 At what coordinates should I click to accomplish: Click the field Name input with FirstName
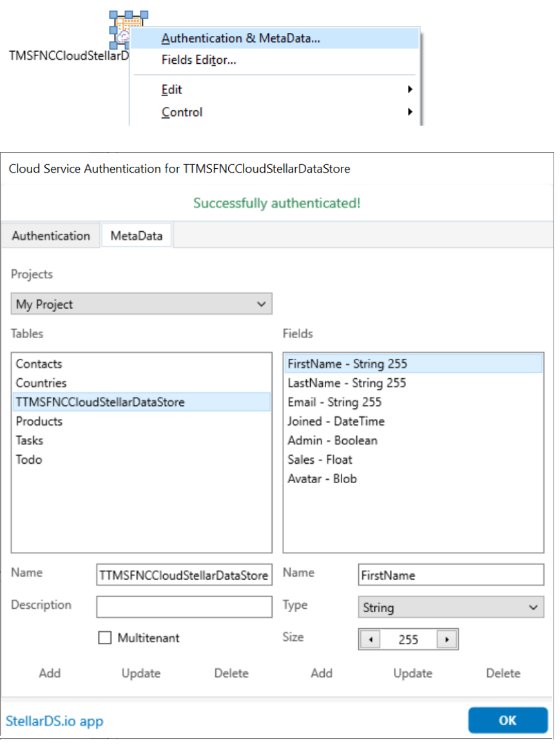pyautogui.click(x=450, y=575)
